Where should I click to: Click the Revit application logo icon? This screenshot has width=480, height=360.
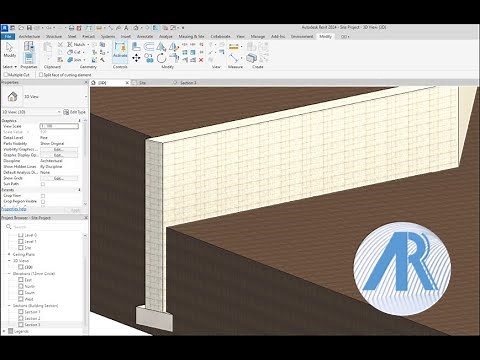5,28
